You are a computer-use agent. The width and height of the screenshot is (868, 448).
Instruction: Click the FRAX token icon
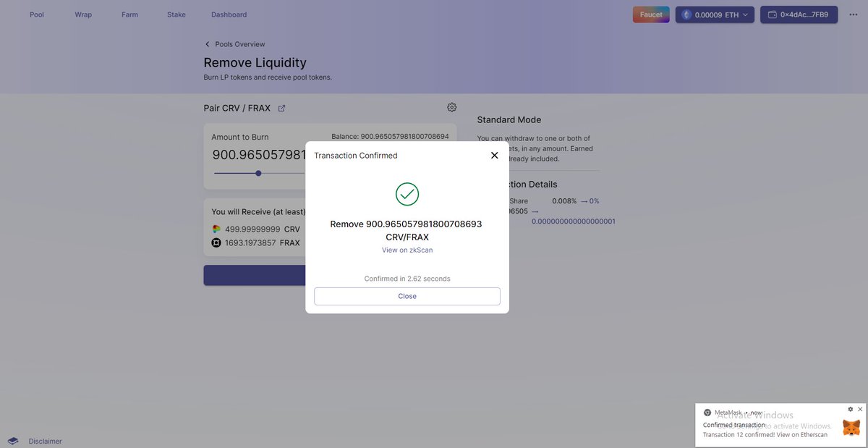pos(216,243)
